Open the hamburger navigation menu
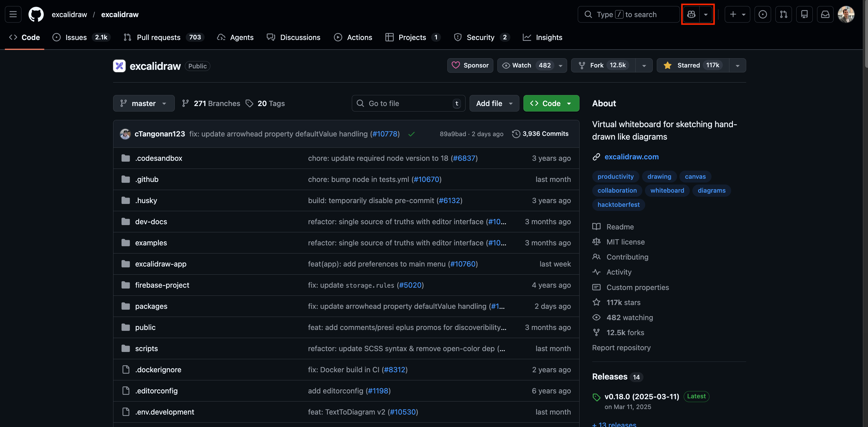Viewport: 868px width, 427px height. pyautogui.click(x=13, y=14)
